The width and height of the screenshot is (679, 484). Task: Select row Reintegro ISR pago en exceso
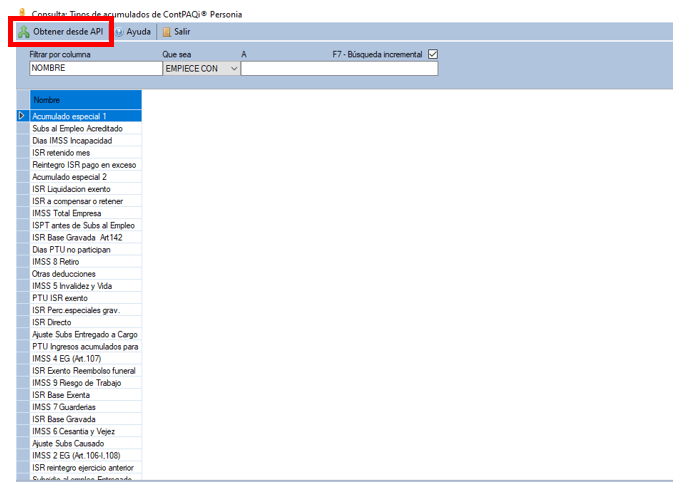point(86,165)
